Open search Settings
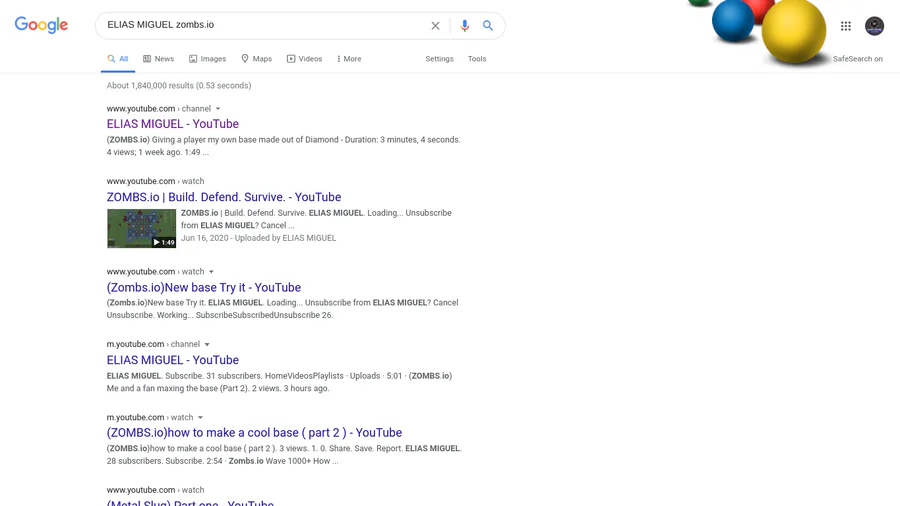The height and width of the screenshot is (506, 900). pyautogui.click(x=439, y=59)
